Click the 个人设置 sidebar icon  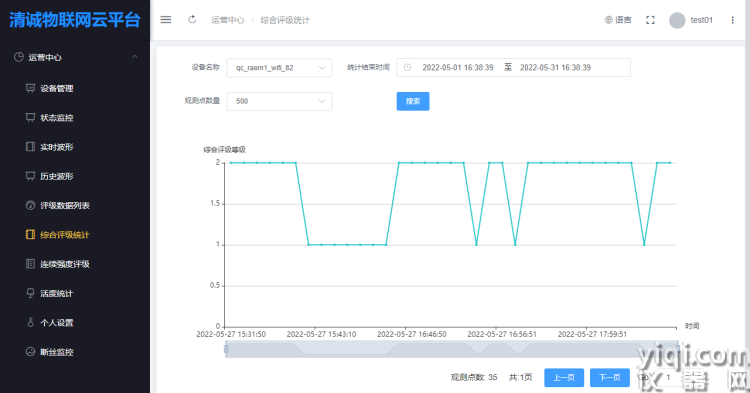[30, 322]
